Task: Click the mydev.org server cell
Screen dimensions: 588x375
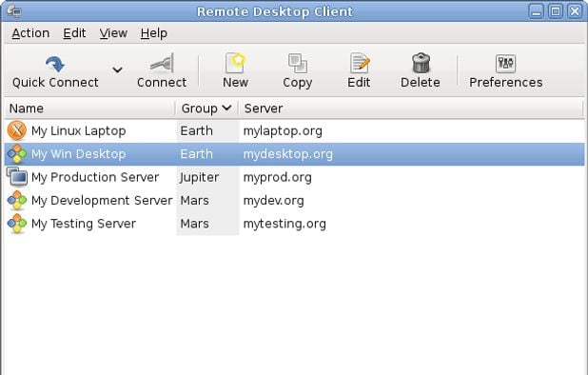Action: [274, 201]
